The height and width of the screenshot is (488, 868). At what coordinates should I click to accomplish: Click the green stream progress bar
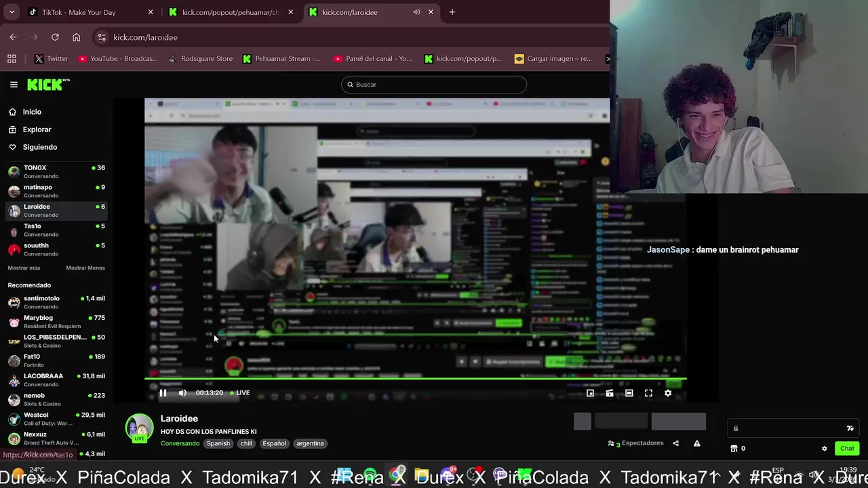click(x=415, y=379)
